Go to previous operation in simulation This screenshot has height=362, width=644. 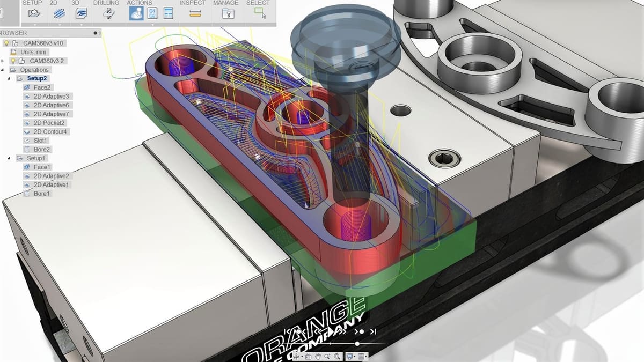coord(301,331)
